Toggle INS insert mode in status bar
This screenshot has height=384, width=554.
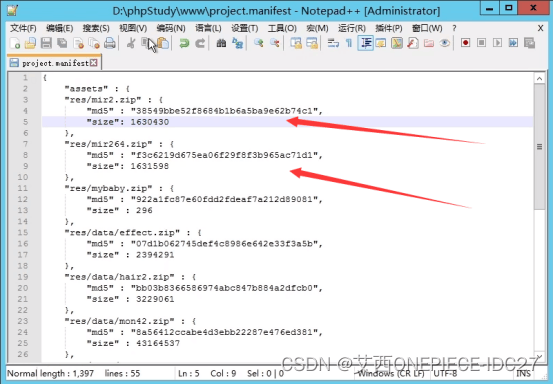[524, 374]
